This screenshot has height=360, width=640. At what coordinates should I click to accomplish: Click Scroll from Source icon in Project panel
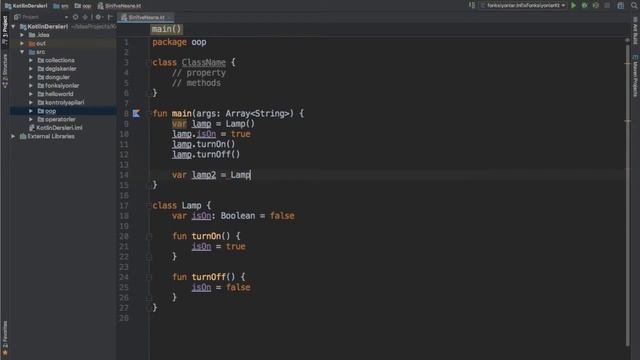[x=76, y=17]
